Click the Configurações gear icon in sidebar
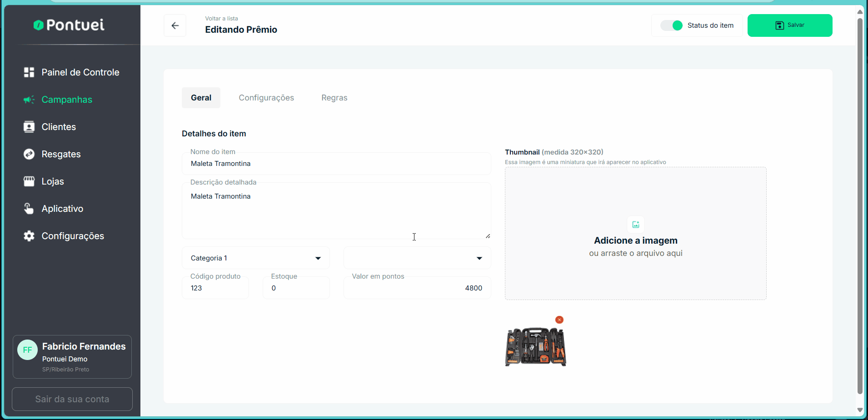Screen dimensions: 868x420 coord(29,236)
